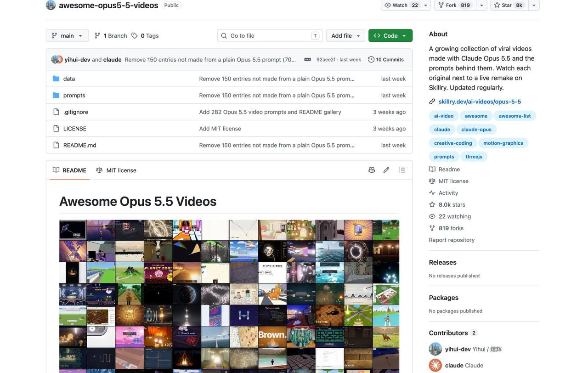Fork the repository

tap(454, 5)
